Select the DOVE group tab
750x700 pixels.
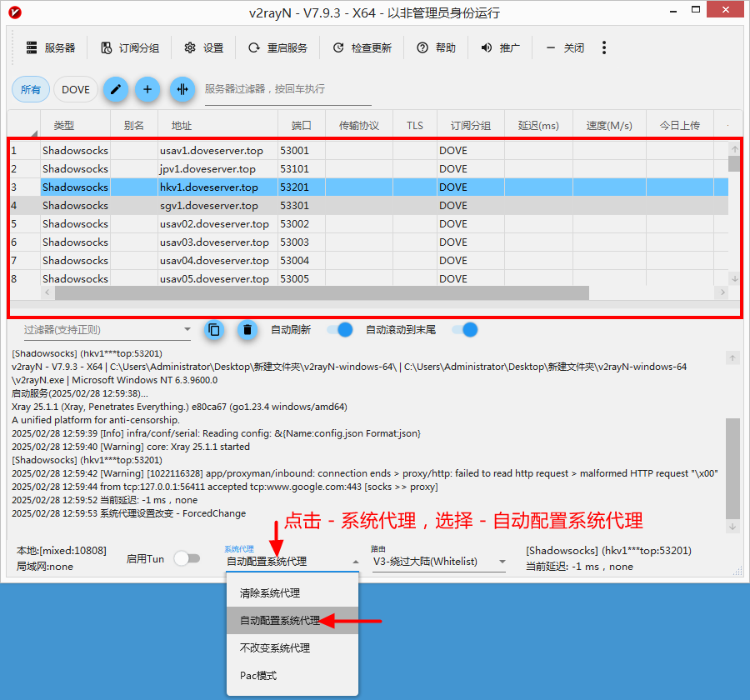(76, 89)
